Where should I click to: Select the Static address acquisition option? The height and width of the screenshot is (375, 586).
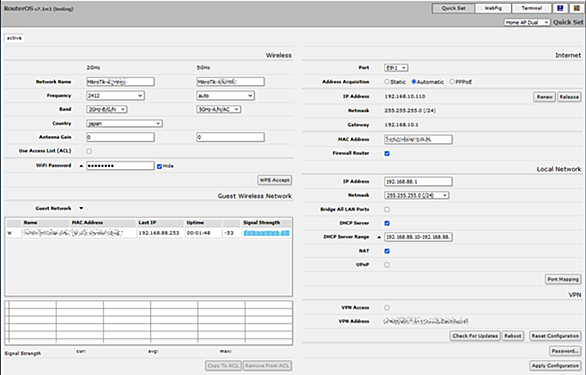coord(387,82)
